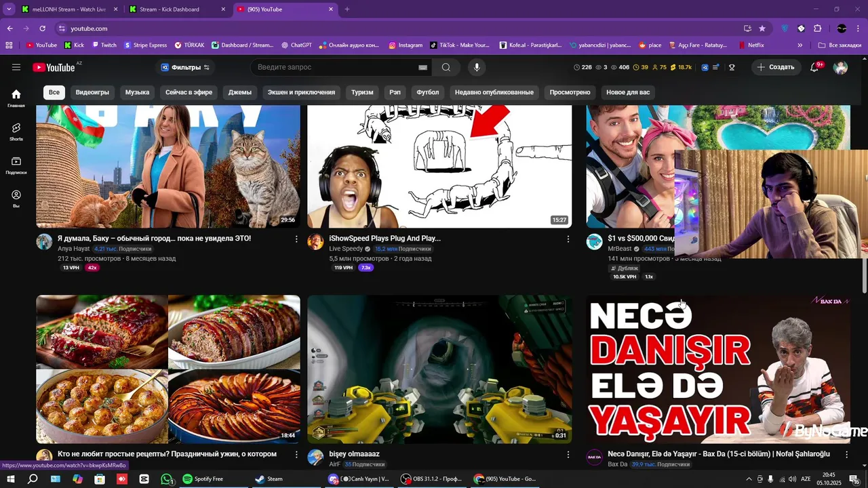
Task: Play the meatloaf recipes thumbnail
Action: click(168, 369)
